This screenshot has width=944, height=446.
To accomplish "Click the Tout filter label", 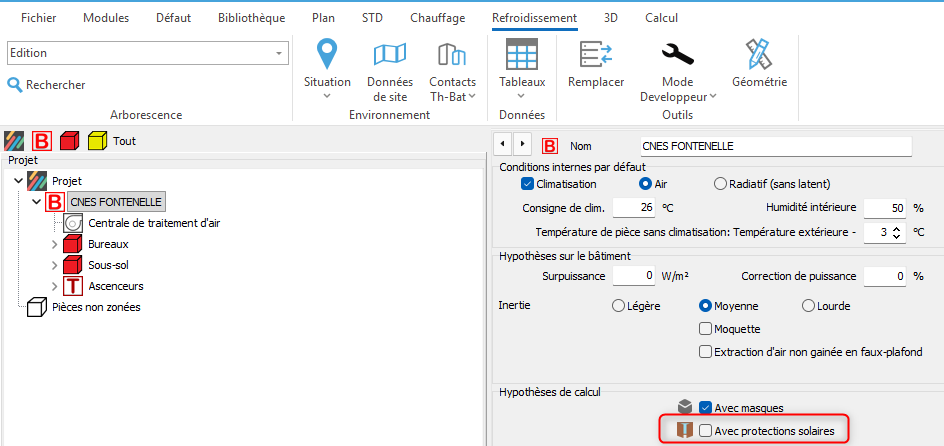I will click(124, 141).
